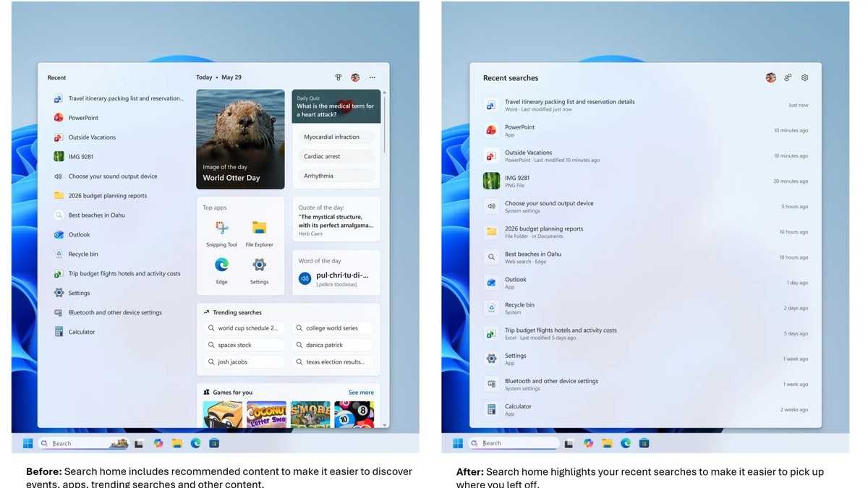Viewport: 868px width, 488px height.
Task: Launch Edge from Top apps
Action: tap(222, 271)
